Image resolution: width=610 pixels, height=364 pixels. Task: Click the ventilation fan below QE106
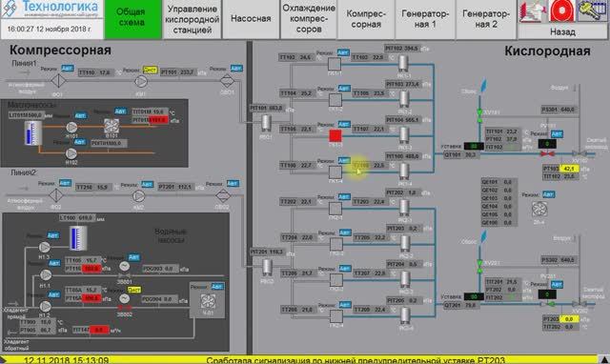click(x=539, y=209)
